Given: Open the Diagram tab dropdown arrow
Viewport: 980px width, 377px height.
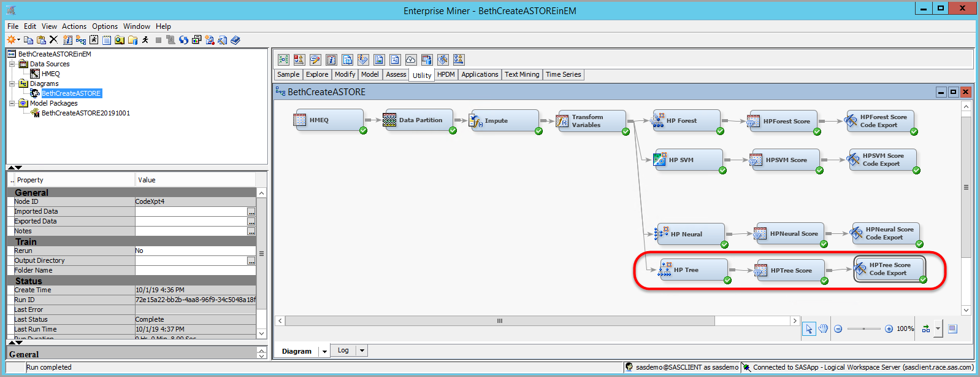Looking at the screenshot, I should tap(324, 352).
